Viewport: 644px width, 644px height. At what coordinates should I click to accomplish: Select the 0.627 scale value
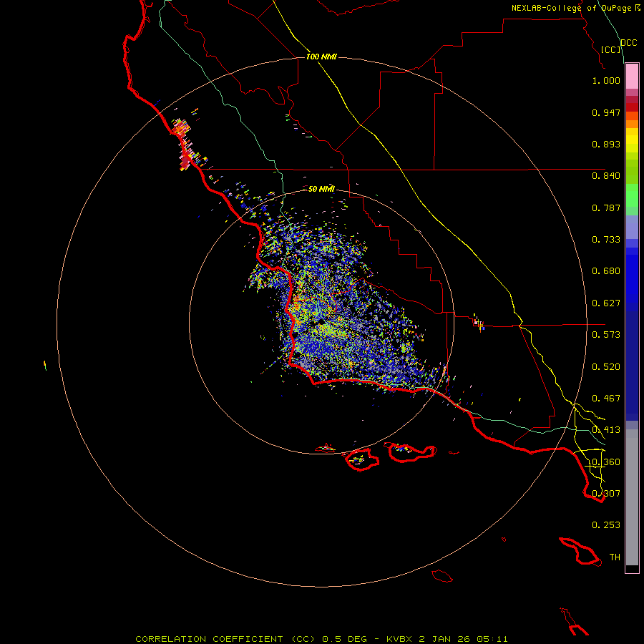click(x=606, y=303)
